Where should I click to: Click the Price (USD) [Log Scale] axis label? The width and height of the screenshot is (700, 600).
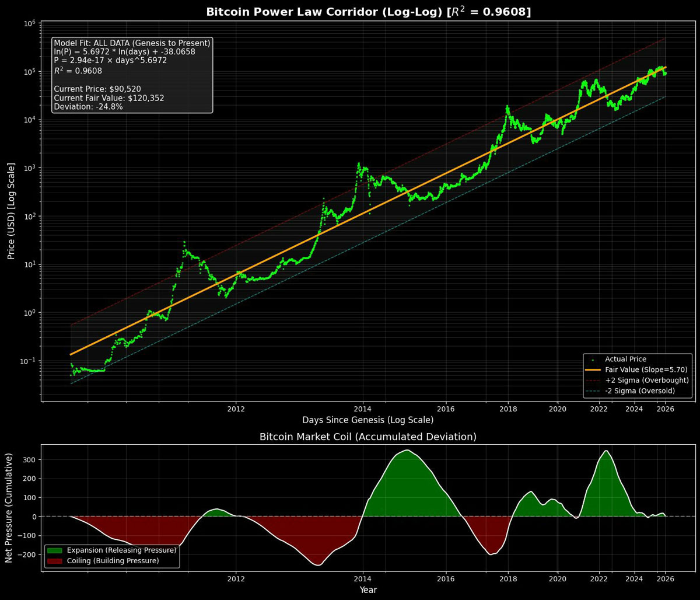[x=11, y=211]
